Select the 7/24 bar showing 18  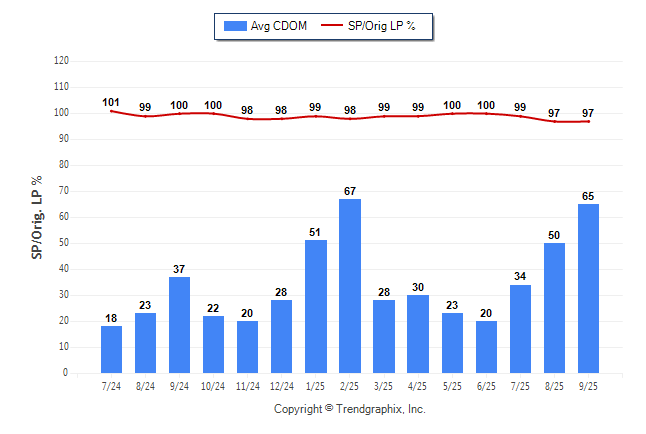pyautogui.click(x=112, y=349)
